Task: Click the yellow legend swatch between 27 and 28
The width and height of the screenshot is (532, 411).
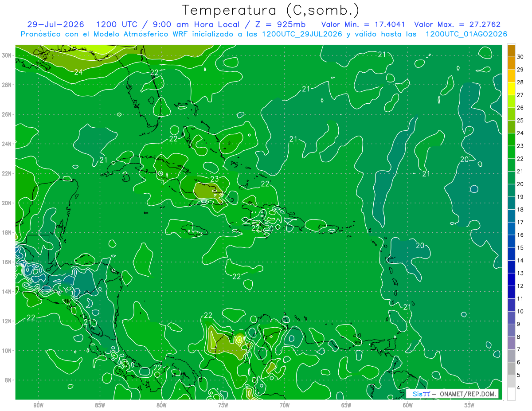Action: point(512,89)
